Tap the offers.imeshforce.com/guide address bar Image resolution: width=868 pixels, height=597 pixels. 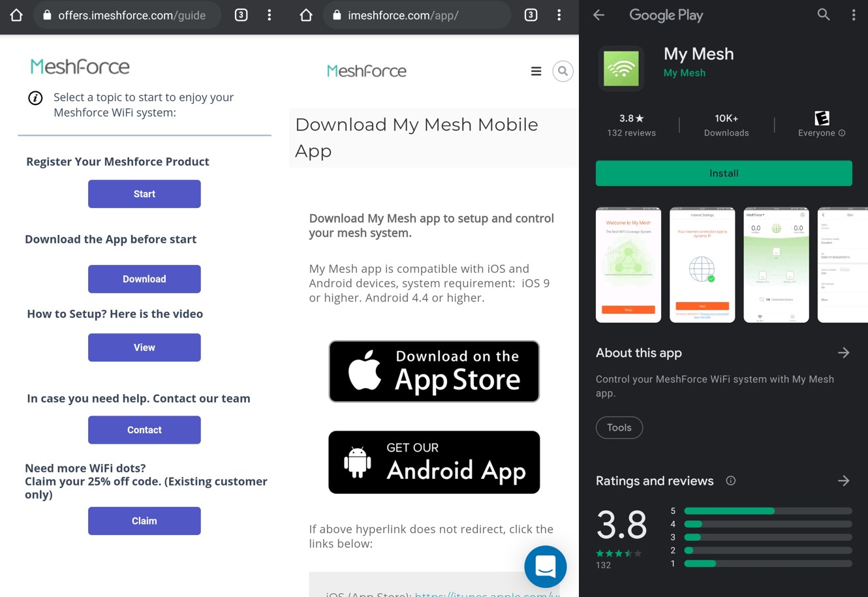(127, 15)
